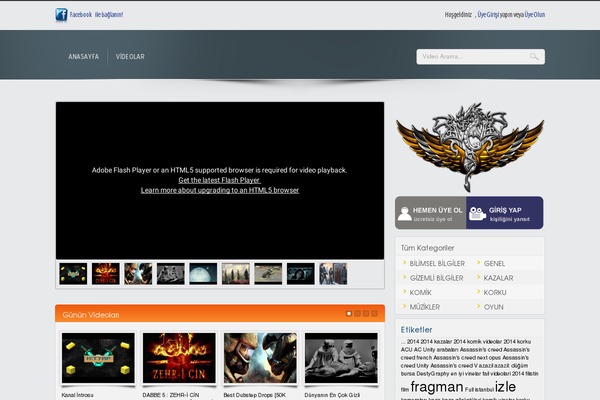Open the Üye Girişi link
The height and width of the screenshot is (400, 600).
488,15
